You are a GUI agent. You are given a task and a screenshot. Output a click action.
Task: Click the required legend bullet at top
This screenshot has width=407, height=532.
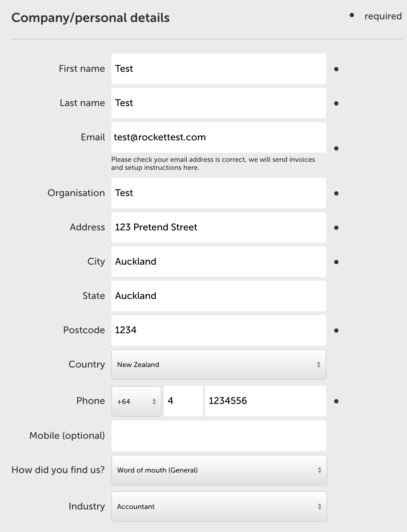[352, 15]
